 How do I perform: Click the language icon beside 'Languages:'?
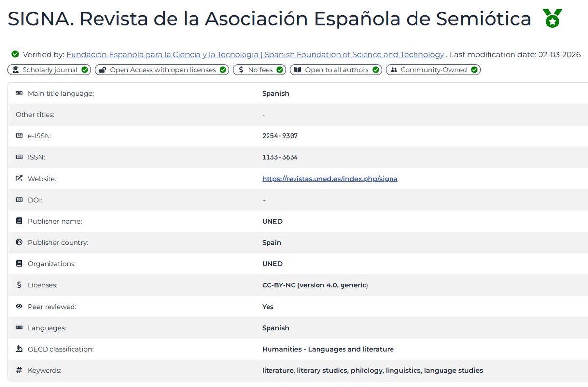pos(19,328)
